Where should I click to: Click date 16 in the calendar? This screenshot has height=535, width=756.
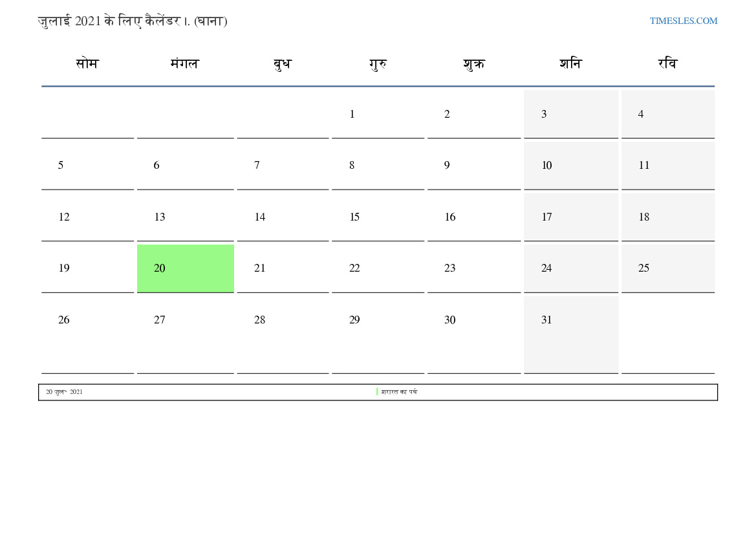pos(474,217)
